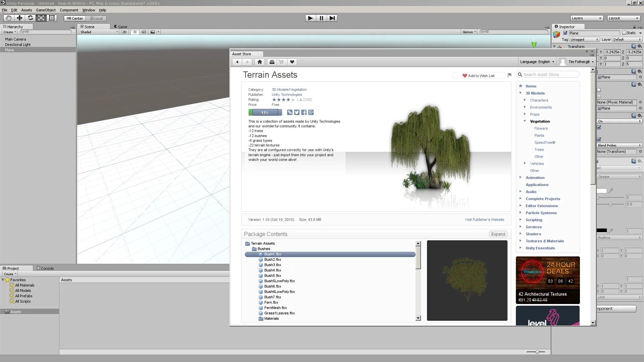The height and width of the screenshot is (362, 644).
Task: Select Directional Light in Hierarchy
Action: coord(18,45)
